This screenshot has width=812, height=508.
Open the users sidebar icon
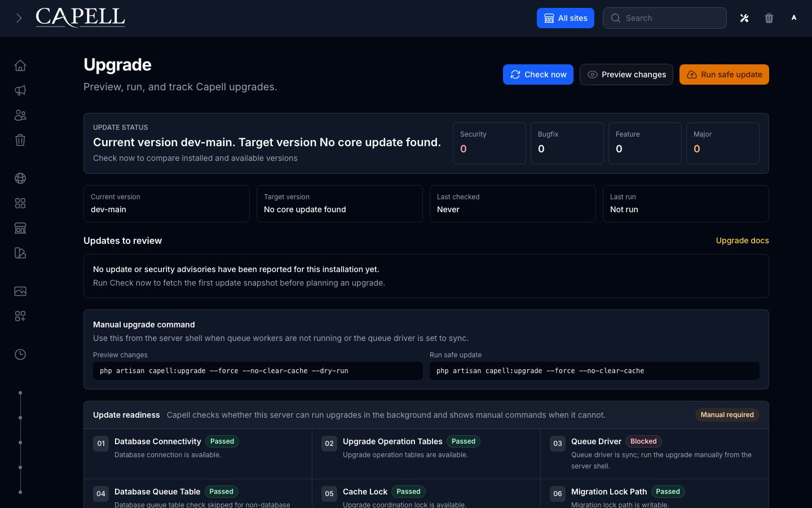click(20, 115)
